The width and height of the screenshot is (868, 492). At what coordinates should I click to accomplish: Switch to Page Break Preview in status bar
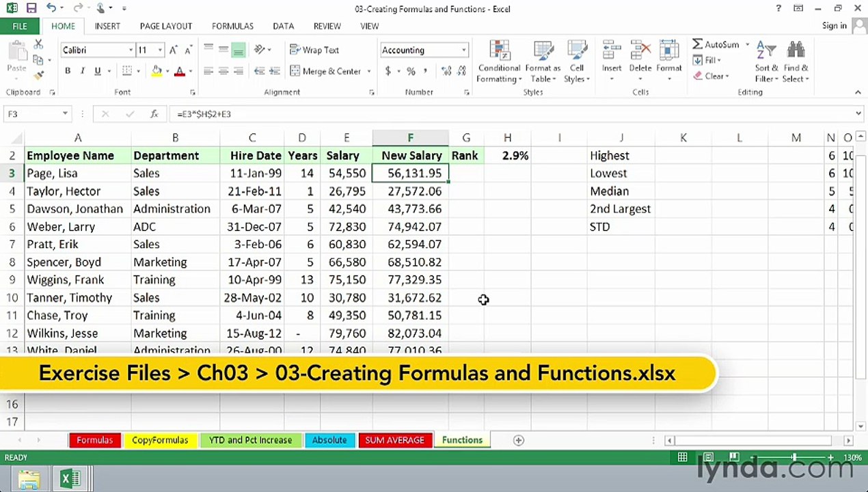pyautogui.click(x=734, y=457)
